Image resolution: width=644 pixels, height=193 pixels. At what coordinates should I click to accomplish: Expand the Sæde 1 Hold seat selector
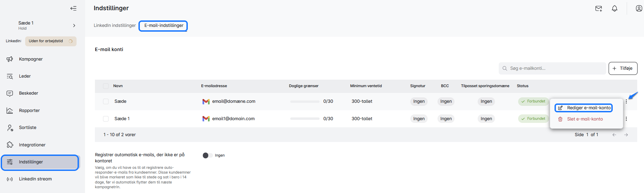click(x=74, y=26)
